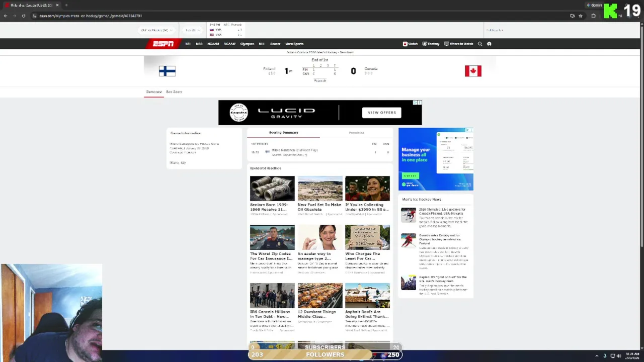Reload the page with the refresh icon

point(23,16)
